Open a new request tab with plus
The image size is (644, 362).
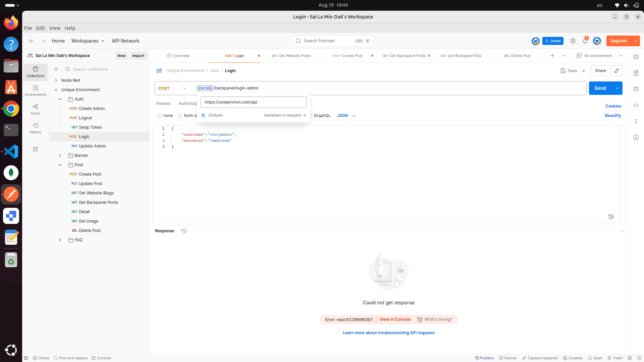point(552,56)
